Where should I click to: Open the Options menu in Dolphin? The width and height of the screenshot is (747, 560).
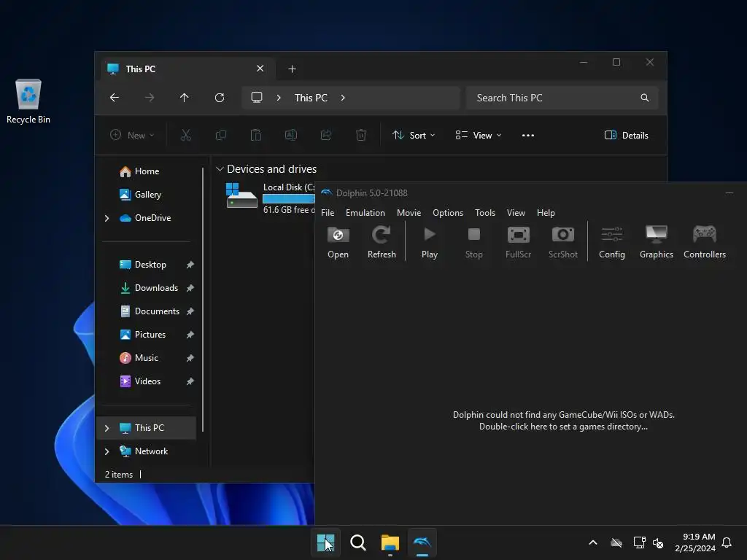447,213
